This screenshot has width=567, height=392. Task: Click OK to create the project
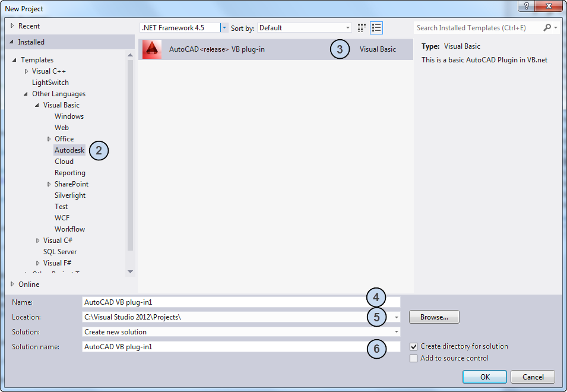pyautogui.click(x=484, y=377)
